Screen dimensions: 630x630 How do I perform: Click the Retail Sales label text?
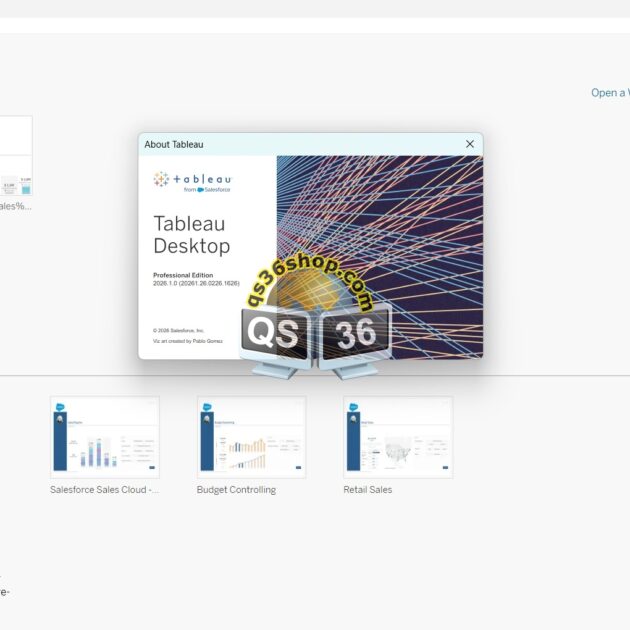pos(368,490)
